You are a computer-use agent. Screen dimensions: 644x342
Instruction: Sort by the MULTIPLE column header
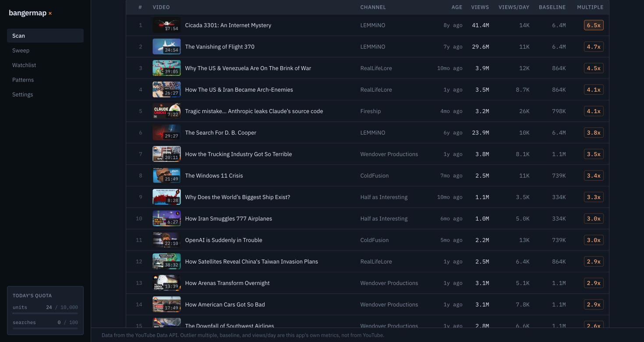[x=590, y=7]
